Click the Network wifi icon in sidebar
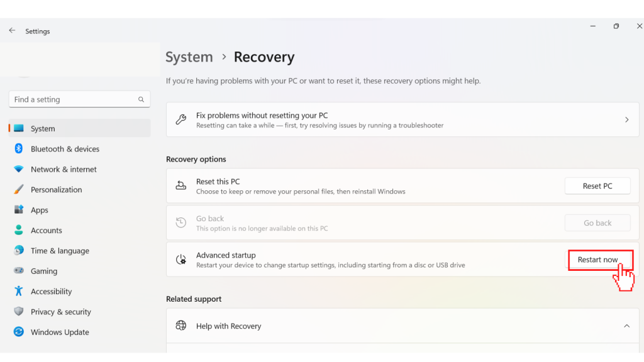 coord(18,168)
